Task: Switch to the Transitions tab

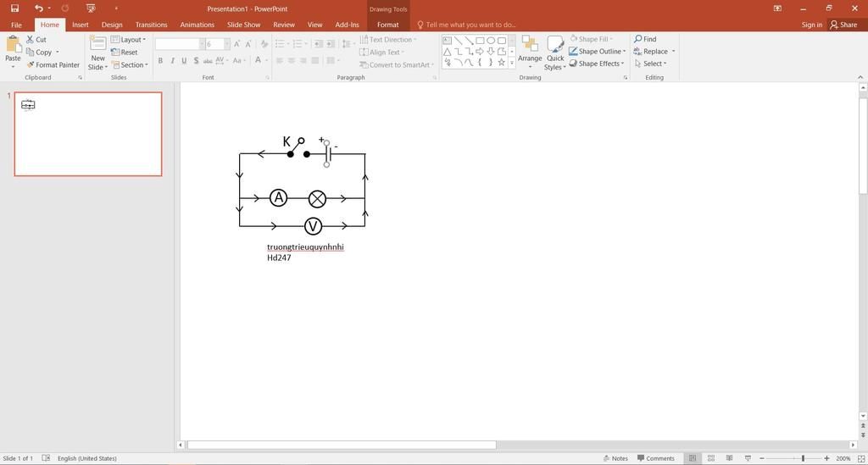Action: coord(151,25)
